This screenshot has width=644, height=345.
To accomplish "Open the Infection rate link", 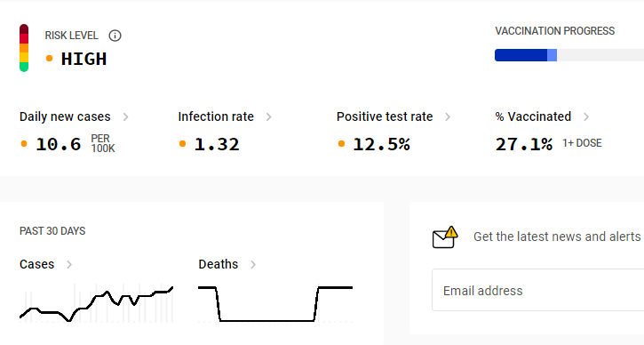I will [x=216, y=116].
